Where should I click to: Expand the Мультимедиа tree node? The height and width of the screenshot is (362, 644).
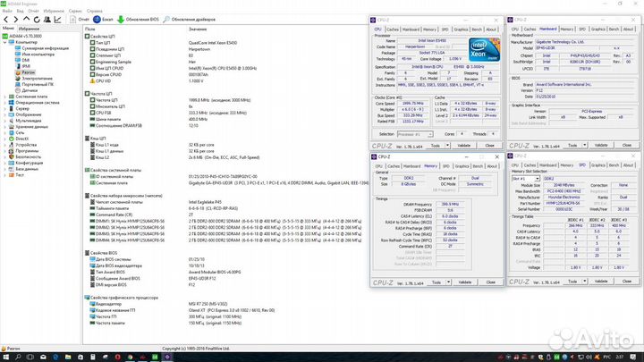pos(5,121)
